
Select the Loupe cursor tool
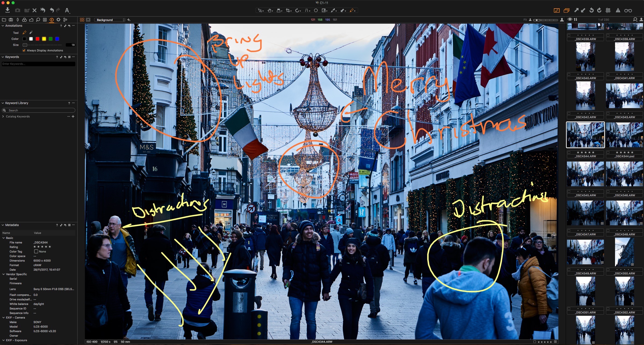coord(279,10)
